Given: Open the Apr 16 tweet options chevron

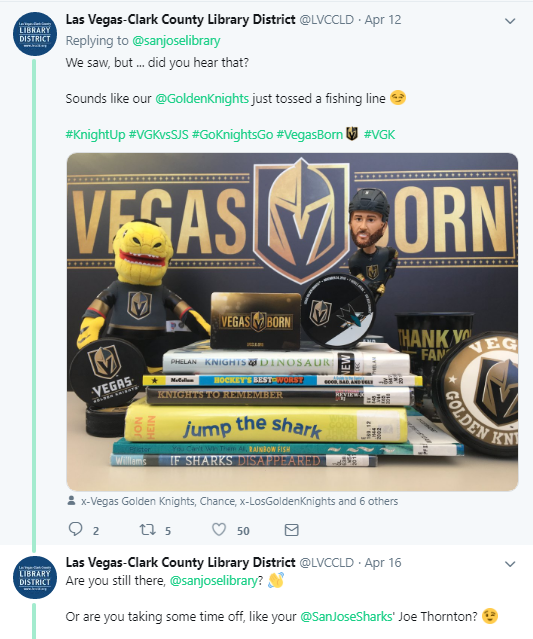Looking at the screenshot, I should point(510,564).
